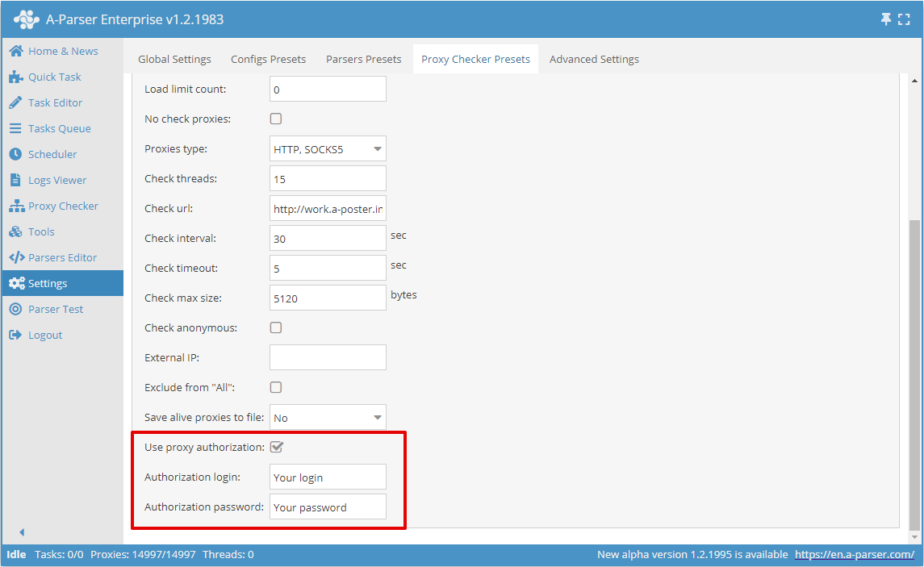The height and width of the screenshot is (567, 924).
Task: Switch to the Global Settings tab
Action: coord(174,59)
